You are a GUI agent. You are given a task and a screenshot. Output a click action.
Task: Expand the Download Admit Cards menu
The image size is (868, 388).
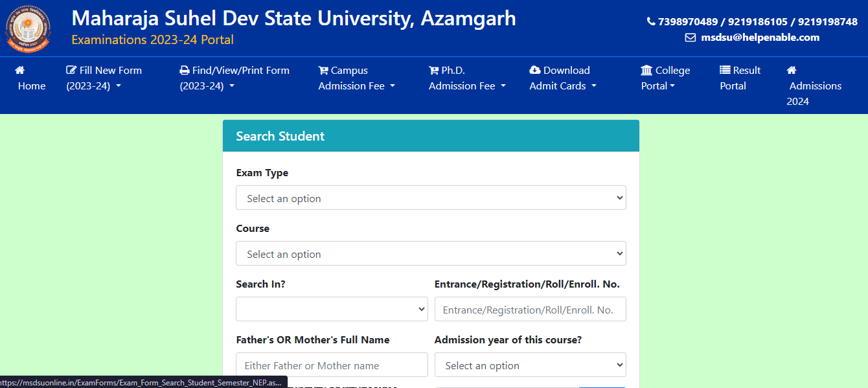pos(562,78)
